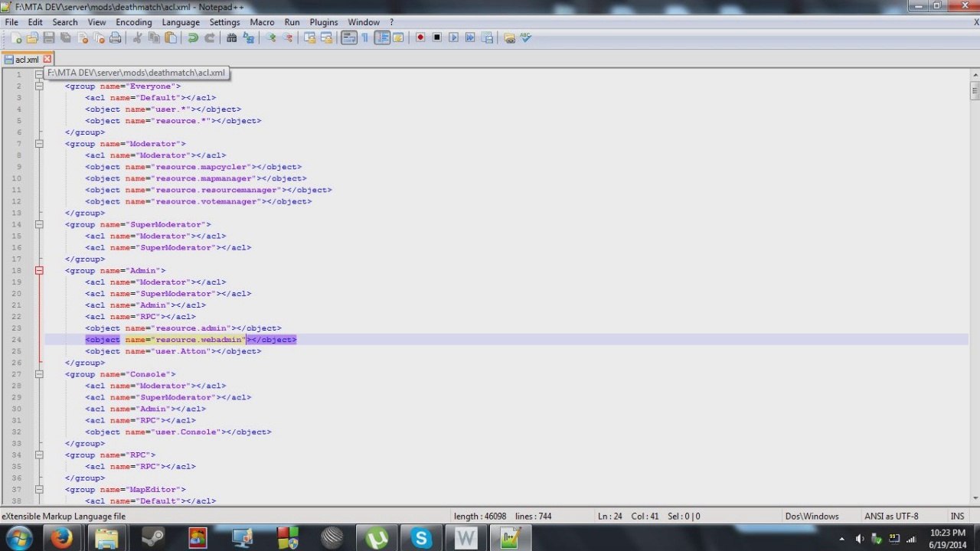Open the Encoding menu
Viewport: 980px width, 551px height.
[133, 22]
